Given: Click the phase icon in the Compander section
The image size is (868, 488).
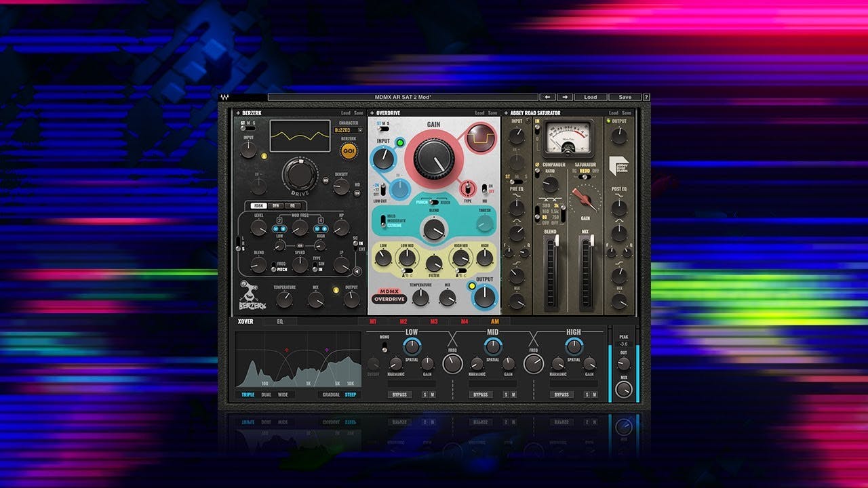Looking at the screenshot, I should click(536, 164).
